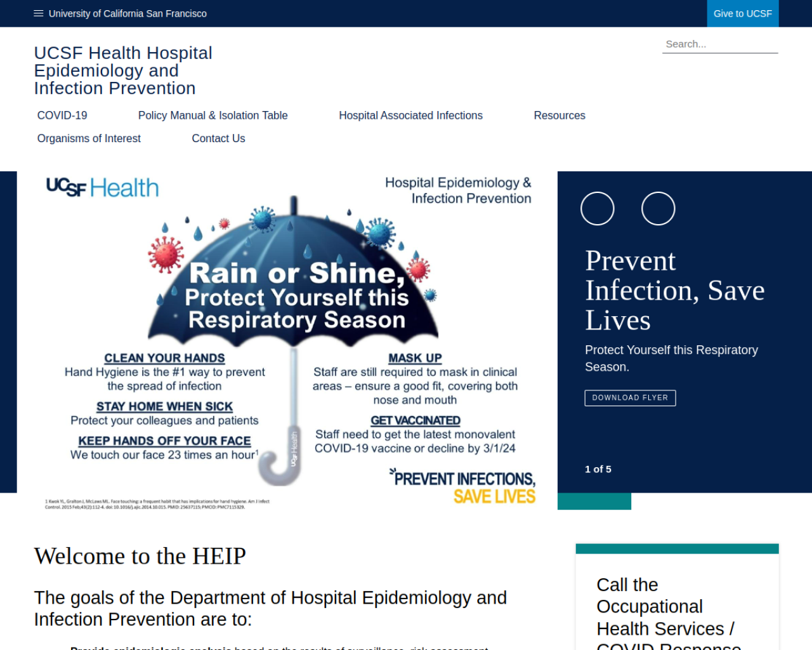Open Hospital Associated Infections menu
The height and width of the screenshot is (650, 812).
pyautogui.click(x=410, y=116)
